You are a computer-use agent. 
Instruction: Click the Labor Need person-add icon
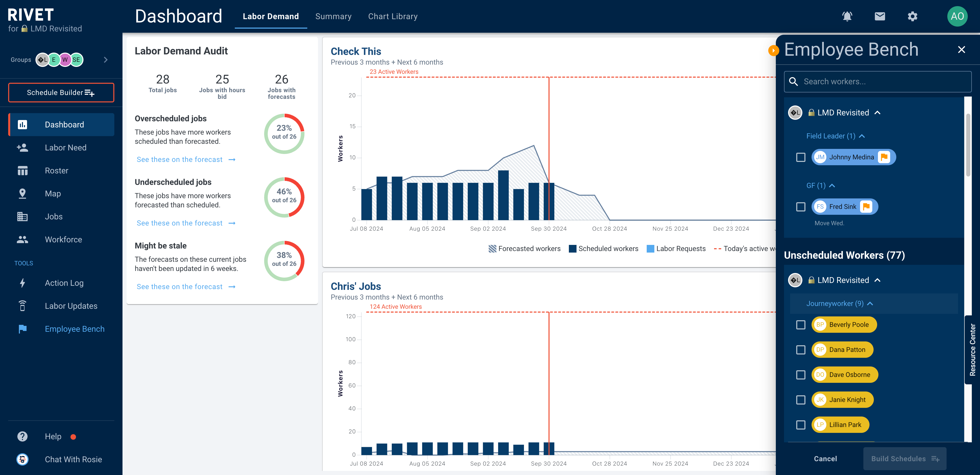pyautogui.click(x=22, y=148)
